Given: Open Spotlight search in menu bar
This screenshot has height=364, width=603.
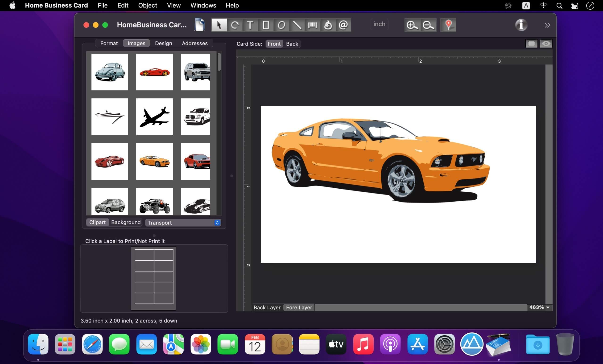Looking at the screenshot, I should tap(559, 5).
